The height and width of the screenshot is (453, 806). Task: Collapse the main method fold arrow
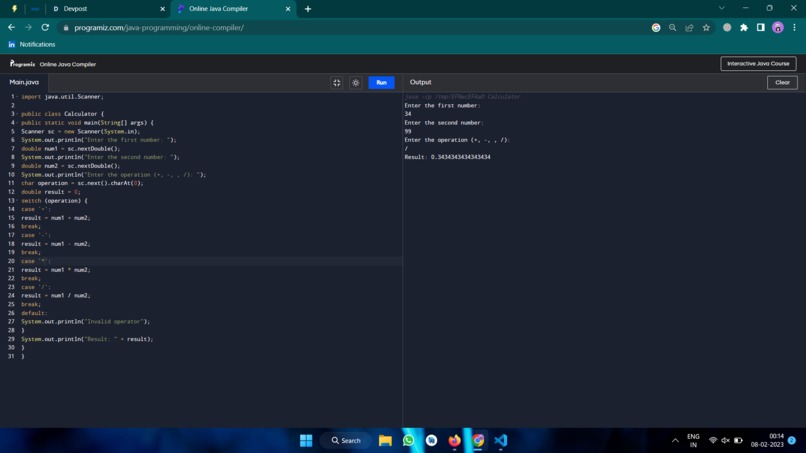tap(17, 122)
